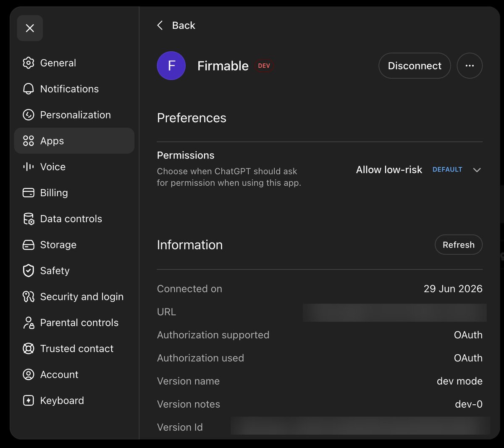Click the Security and login key icon

point(28,297)
